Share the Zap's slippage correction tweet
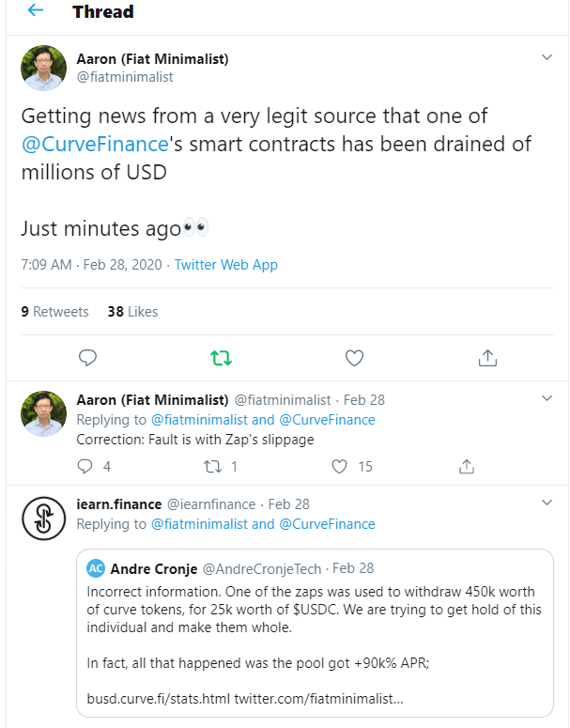 (x=467, y=466)
